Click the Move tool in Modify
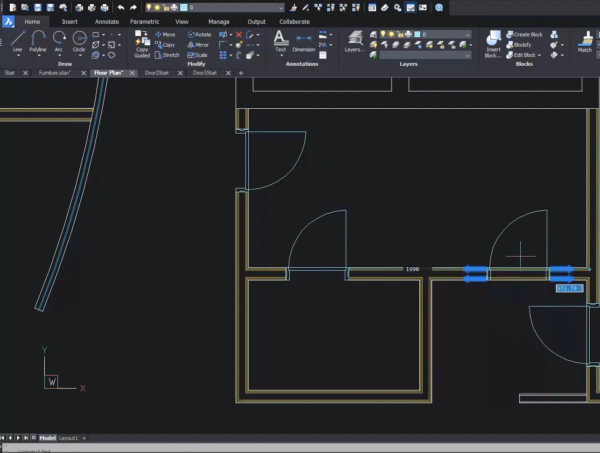This screenshot has width=600, height=453. [x=164, y=34]
